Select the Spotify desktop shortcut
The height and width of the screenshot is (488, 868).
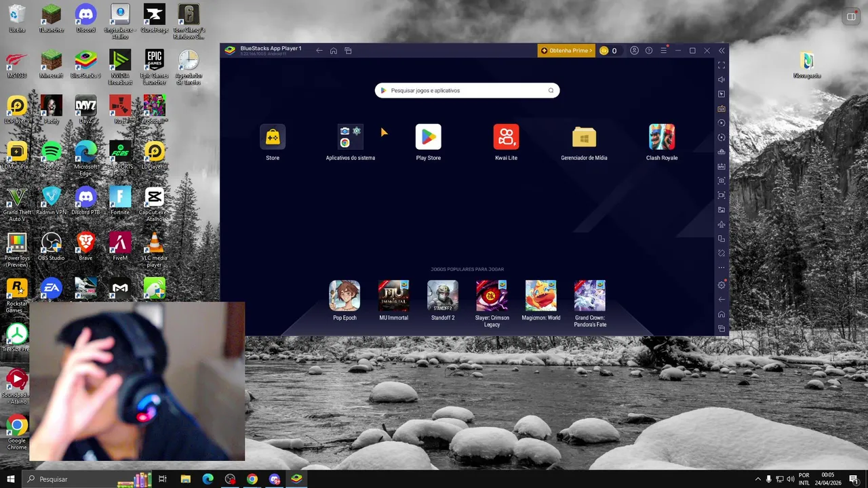click(x=52, y=156)
